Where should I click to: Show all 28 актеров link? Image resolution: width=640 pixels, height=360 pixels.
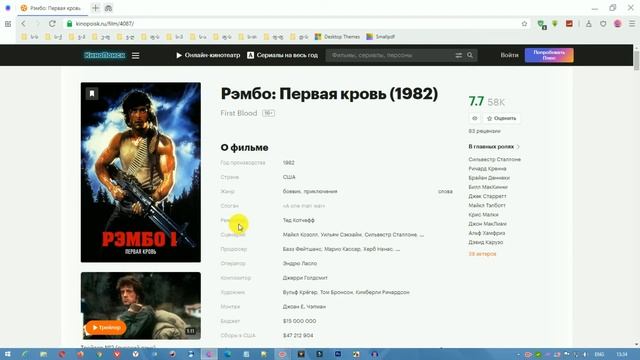point(482,254)
